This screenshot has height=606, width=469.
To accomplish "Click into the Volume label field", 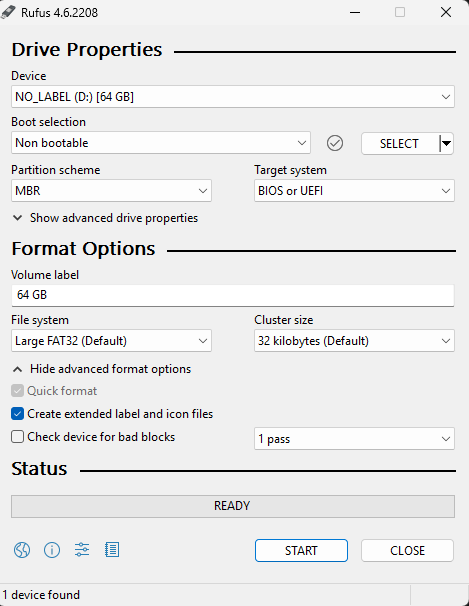I will (x=233, y=296).
